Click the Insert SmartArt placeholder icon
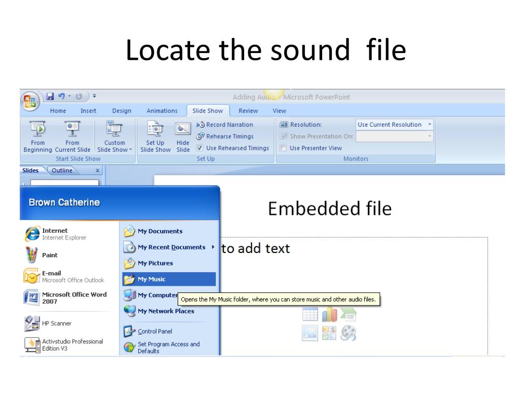The height and width of the screenshot is (399, 532). 348,314
